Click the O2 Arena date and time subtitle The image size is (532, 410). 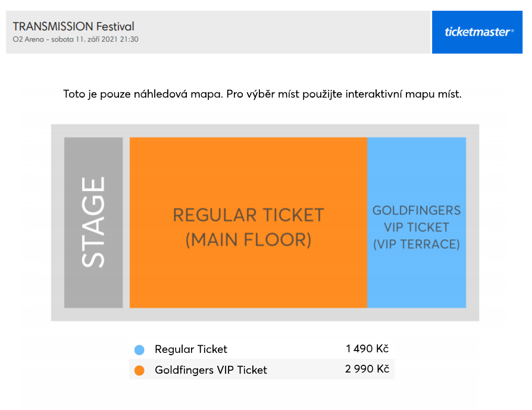click(76, 39)
